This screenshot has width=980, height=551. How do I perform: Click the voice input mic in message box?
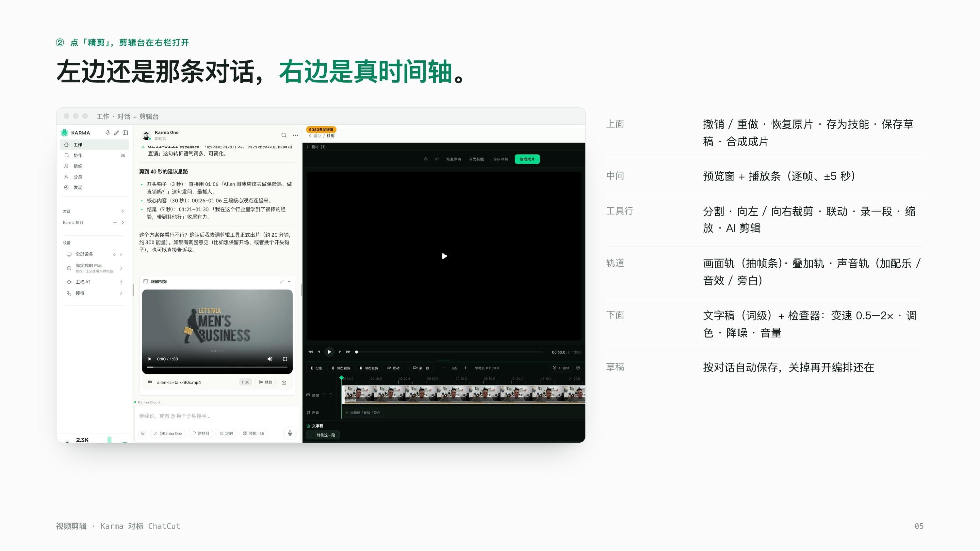[290, 433]
